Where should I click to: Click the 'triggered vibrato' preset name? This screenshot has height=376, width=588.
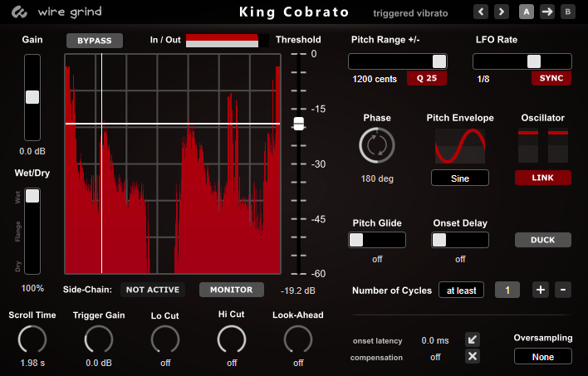(x=410, y=13)
